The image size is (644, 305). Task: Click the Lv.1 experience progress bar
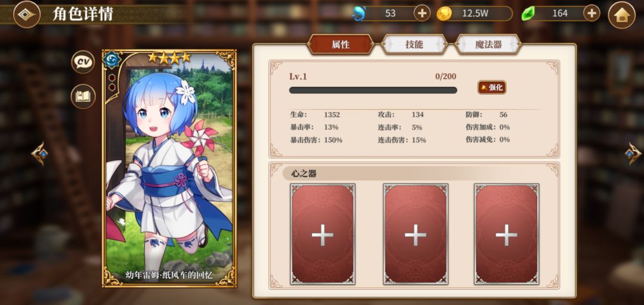click(x=373, y=91)
